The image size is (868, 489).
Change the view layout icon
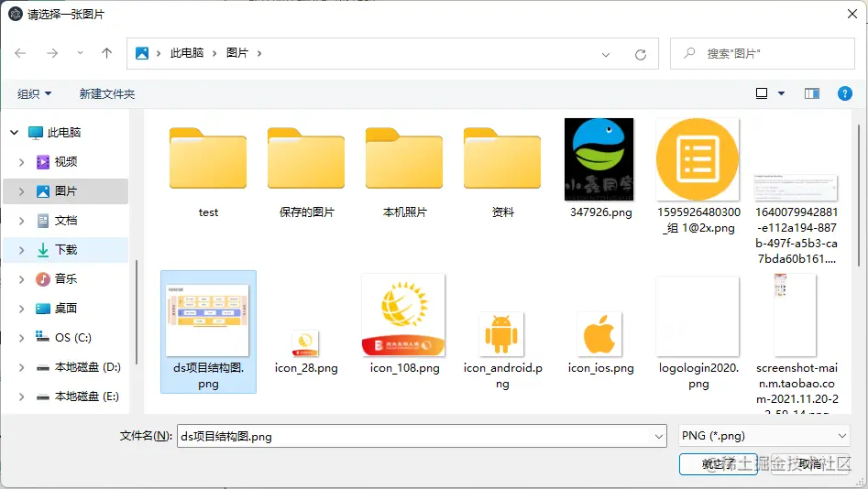tap(762, 93)
